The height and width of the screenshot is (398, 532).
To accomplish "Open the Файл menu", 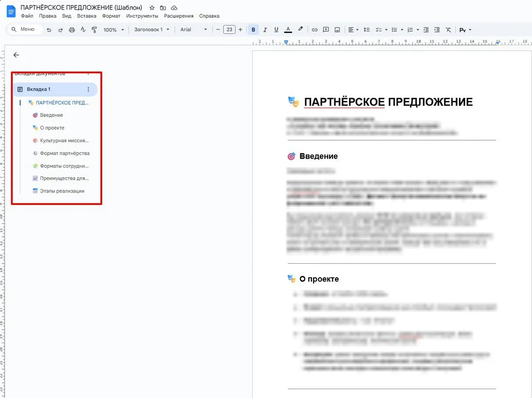I will [x=27, y=16].
